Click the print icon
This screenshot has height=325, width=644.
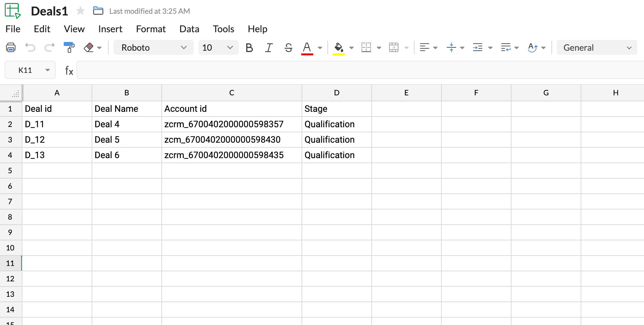(x=11, y=48)
